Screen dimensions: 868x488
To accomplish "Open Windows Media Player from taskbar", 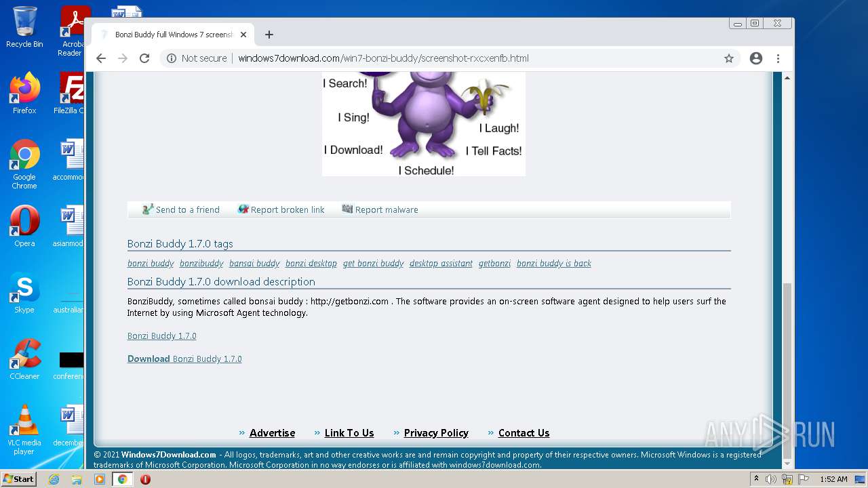I will pyautogui.click(x=100, y=479).
